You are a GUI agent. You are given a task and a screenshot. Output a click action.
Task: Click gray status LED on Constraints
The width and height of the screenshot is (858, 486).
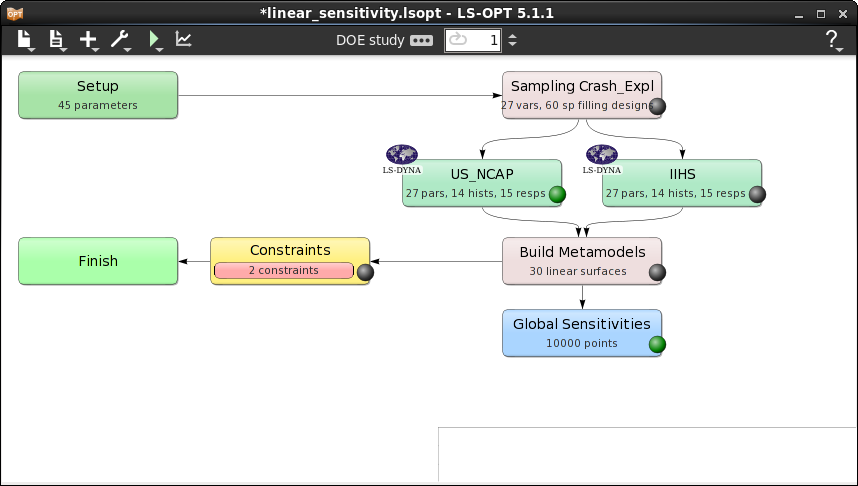pos(365,272)
